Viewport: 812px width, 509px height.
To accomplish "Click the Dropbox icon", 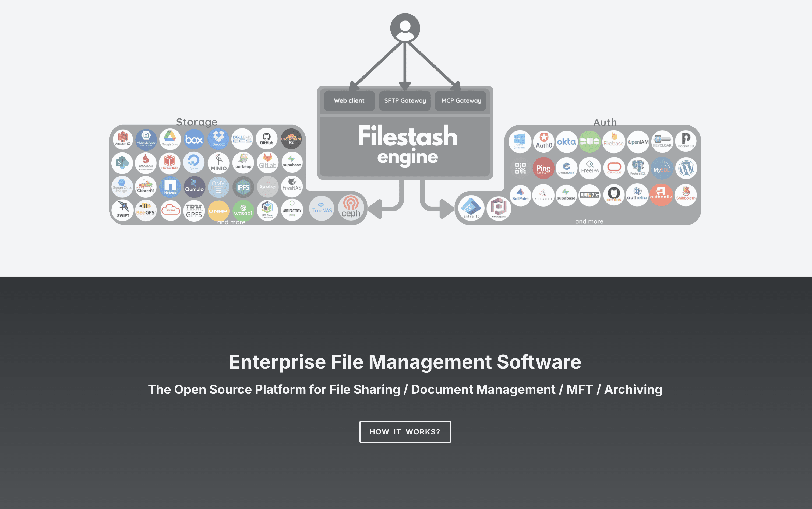I will tap(218, 139).
